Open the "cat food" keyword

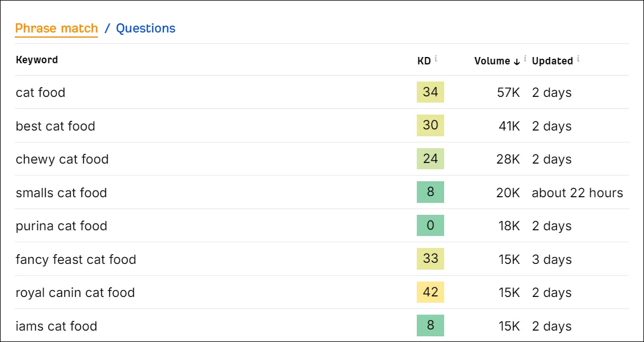[x=40, y=92]
